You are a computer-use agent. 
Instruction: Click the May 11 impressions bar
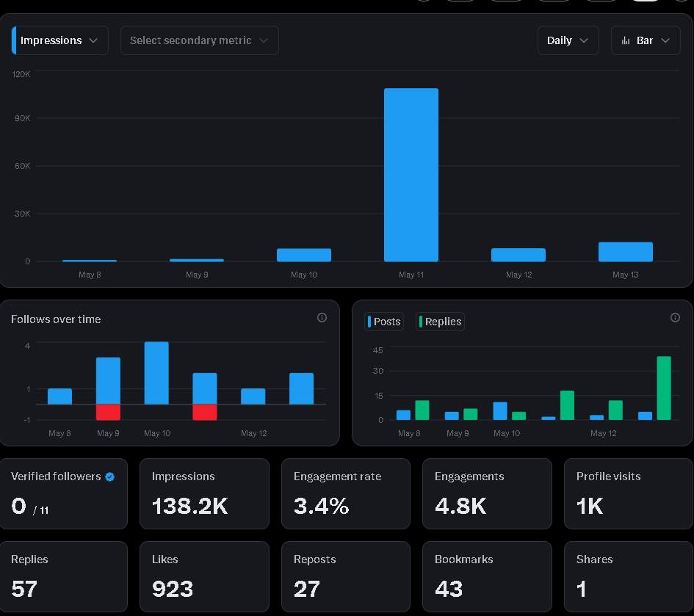tap(411, 175)
